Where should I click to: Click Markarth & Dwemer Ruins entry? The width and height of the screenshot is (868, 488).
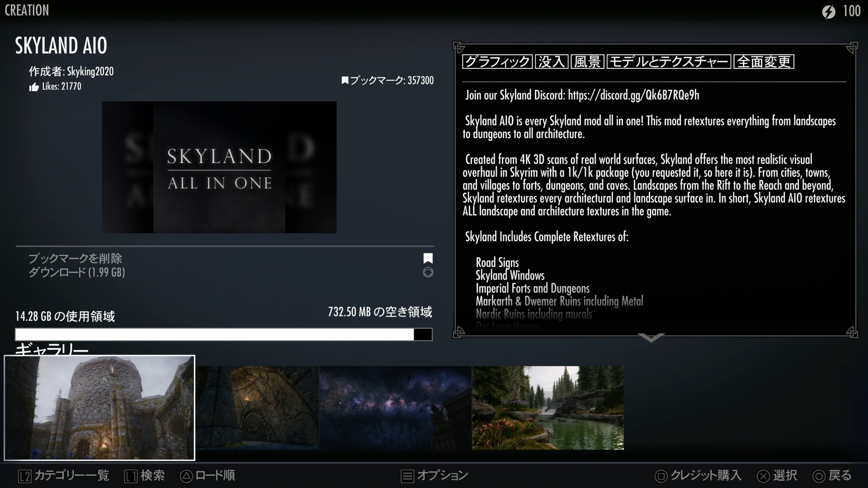pyautogui.click(x=559, y=301)
